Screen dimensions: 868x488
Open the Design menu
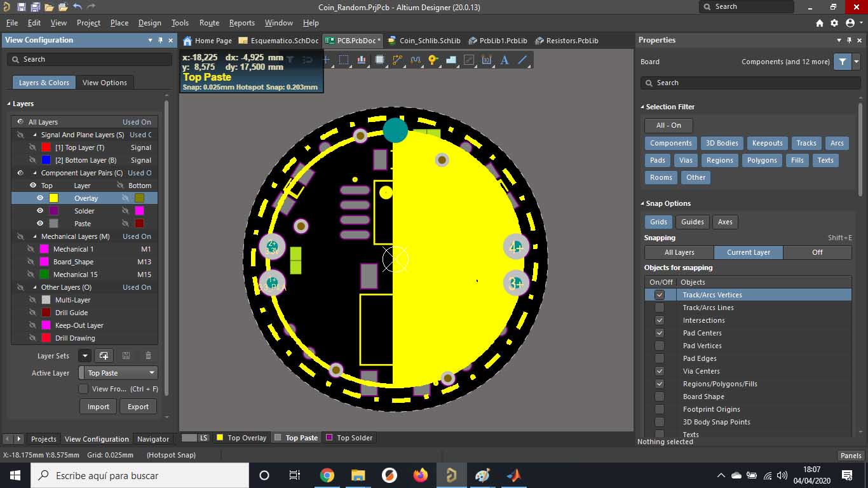coord(149,23)
